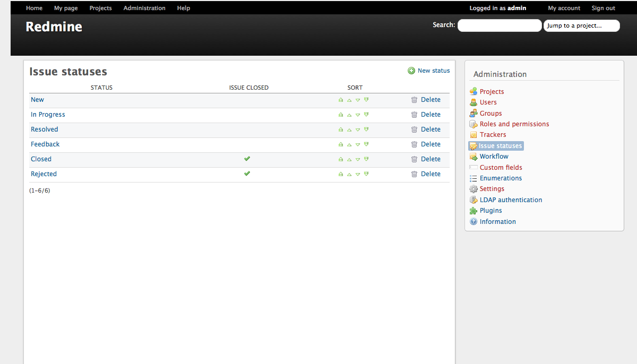Move the New status down one

pyautogui.click(x=358, y=100)
